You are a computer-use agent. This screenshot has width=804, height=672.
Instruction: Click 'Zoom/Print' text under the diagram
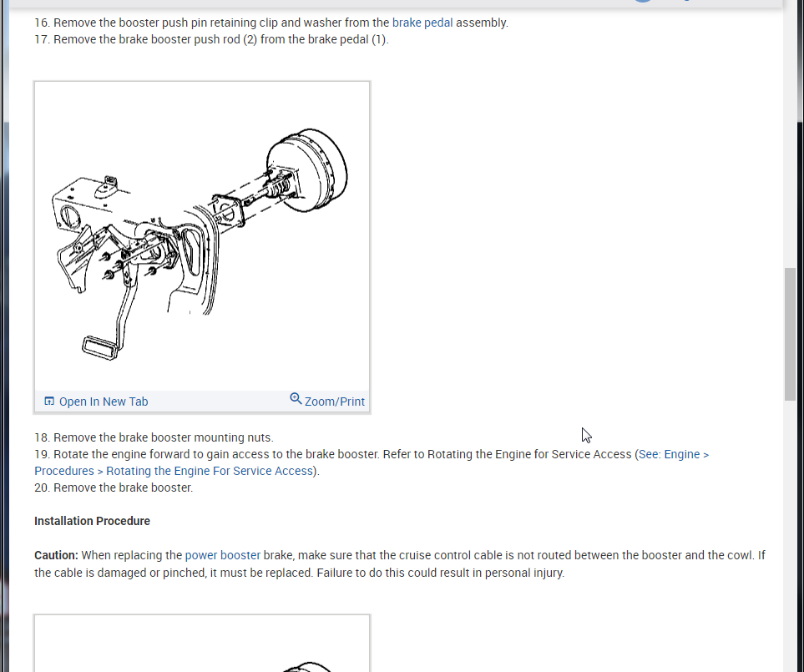tap(335, 402)
